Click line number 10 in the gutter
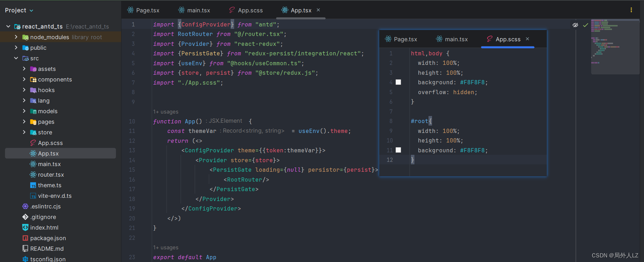 click(132, 121)
